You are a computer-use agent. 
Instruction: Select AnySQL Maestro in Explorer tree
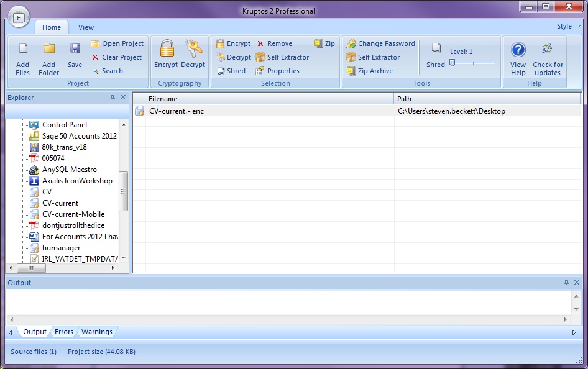click(63, 170)
